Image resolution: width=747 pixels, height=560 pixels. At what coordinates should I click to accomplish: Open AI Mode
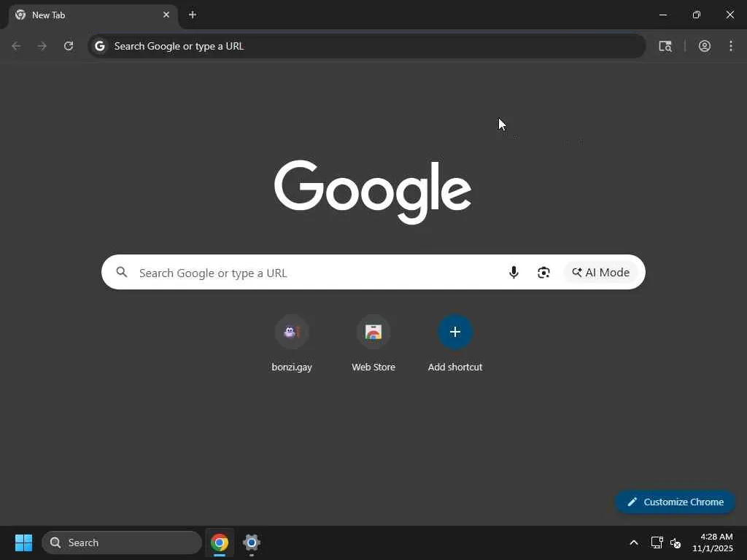(x=601, y=272)
